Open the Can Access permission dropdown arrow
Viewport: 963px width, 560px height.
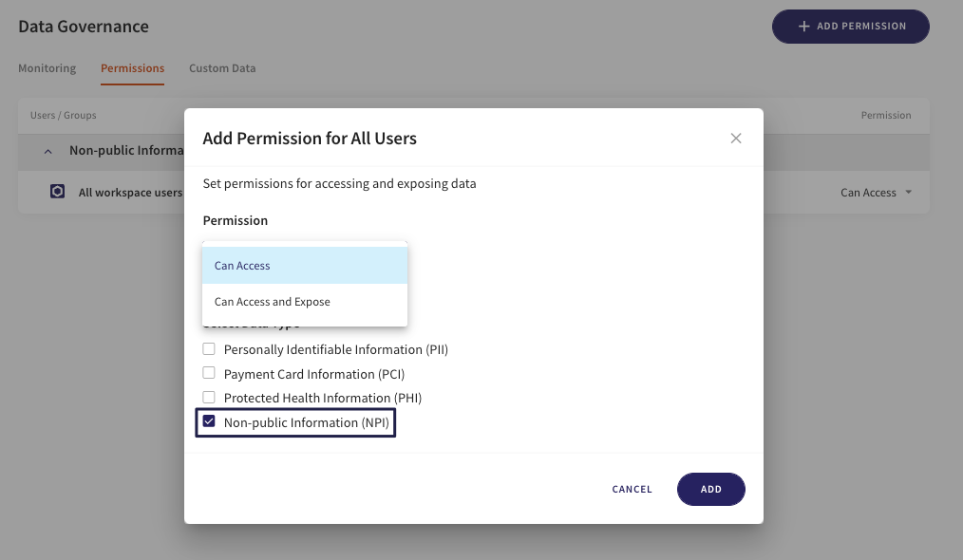(x=908, y=193)
